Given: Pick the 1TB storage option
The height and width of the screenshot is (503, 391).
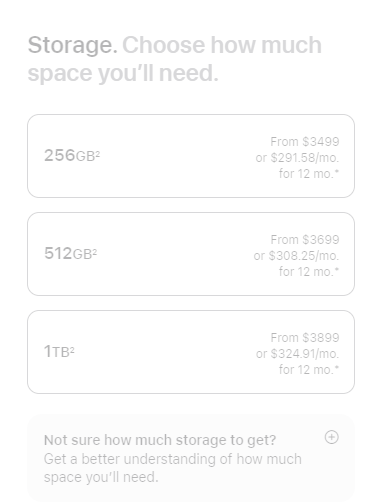Looking at the screenshot, I should [x=191, y=352].
